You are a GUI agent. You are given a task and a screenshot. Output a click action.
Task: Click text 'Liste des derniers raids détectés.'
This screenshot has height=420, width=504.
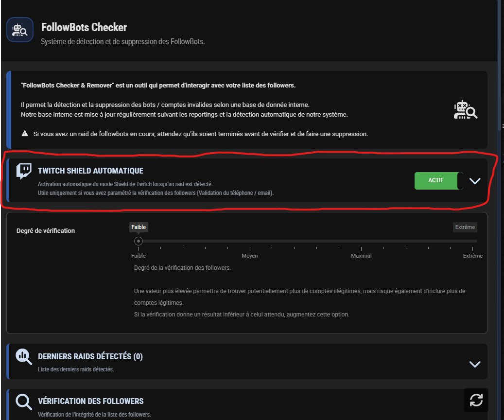pos(76,369)
